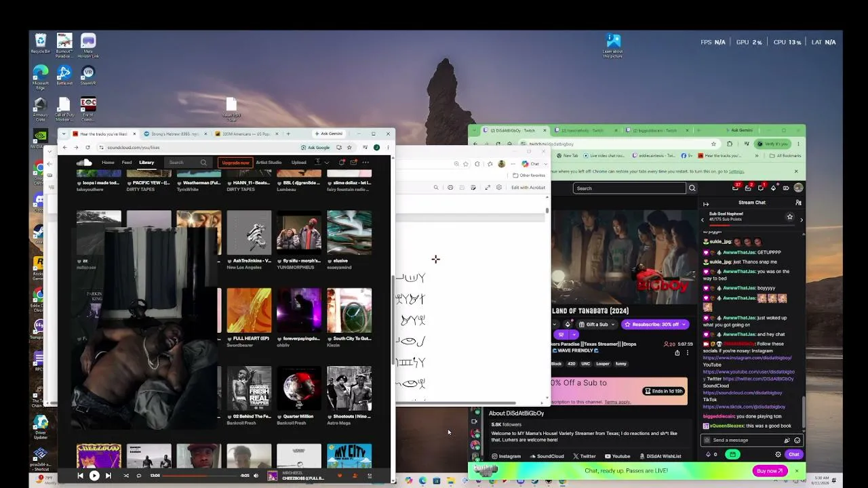Switch to 335M Americans tab
868x488 pixels.
(x=245, y=134)
